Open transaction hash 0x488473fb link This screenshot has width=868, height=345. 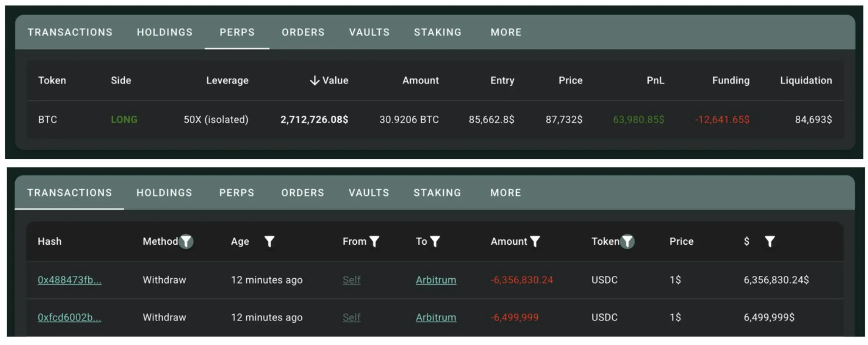(x=69, y=280)
